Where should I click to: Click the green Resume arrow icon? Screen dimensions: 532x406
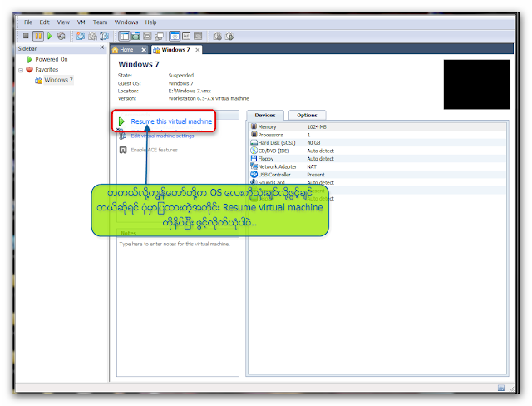121,121
